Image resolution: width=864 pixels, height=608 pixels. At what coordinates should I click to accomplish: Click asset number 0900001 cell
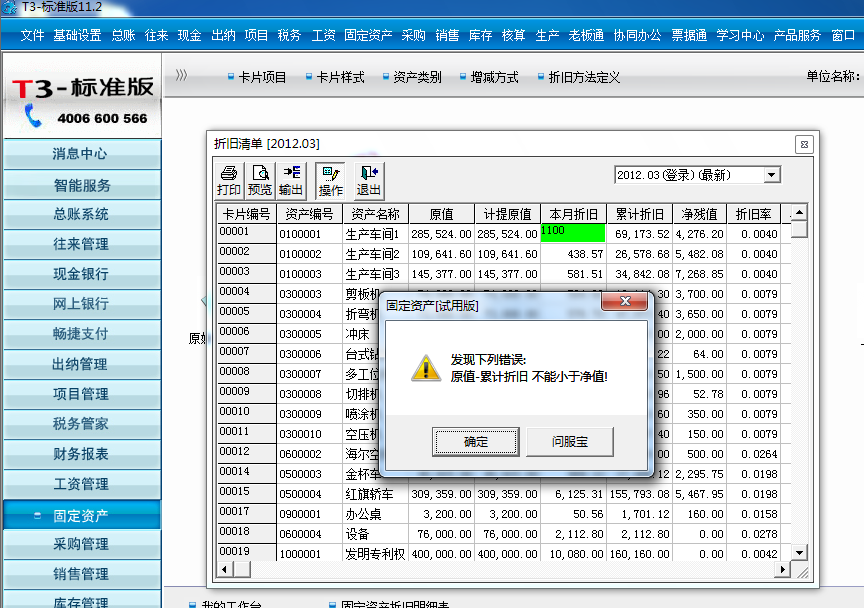(309, 514)
